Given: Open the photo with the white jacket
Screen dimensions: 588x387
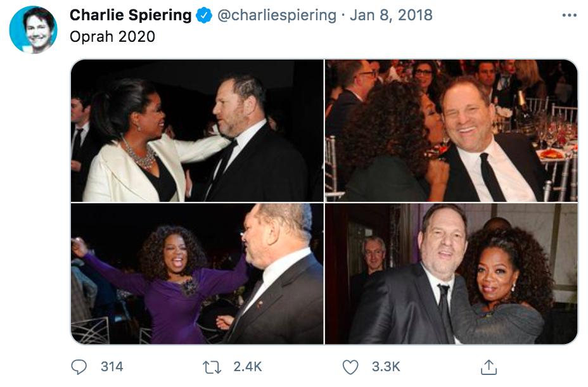Looking at the screenshot, I should 196,130.
